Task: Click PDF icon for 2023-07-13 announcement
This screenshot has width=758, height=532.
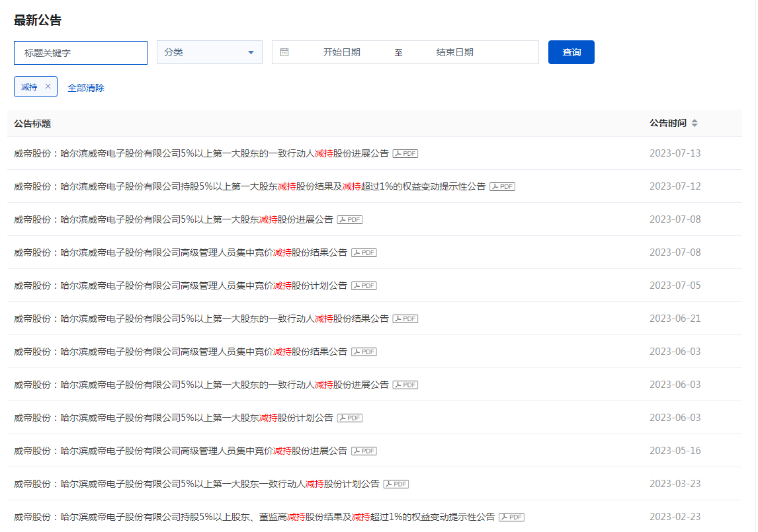Action: [x=405, y=153]
